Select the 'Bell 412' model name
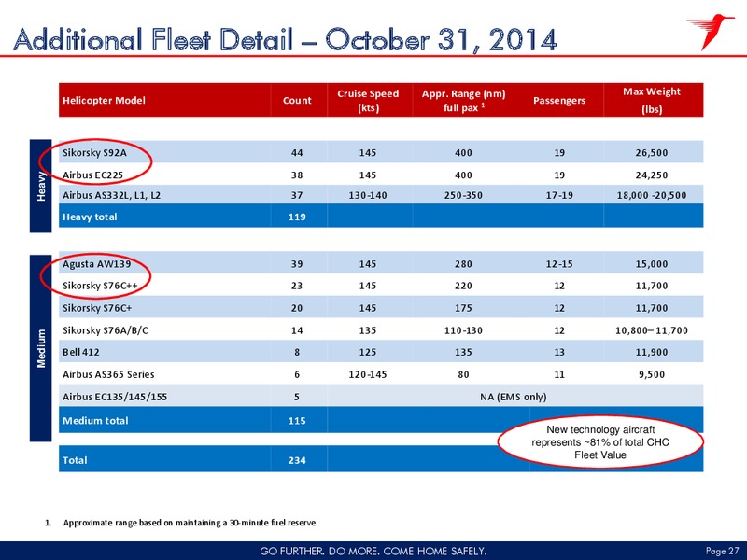This screenshot has height=560, width=747. 81,353
